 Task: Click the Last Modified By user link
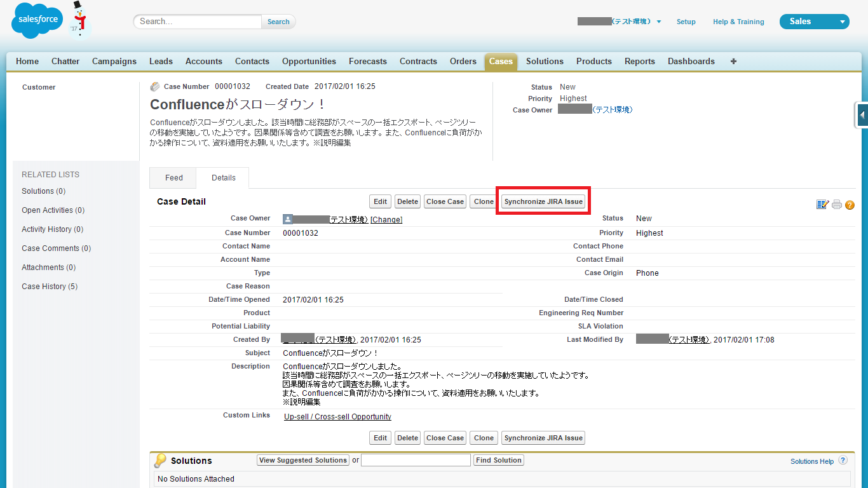click(673, 340)
